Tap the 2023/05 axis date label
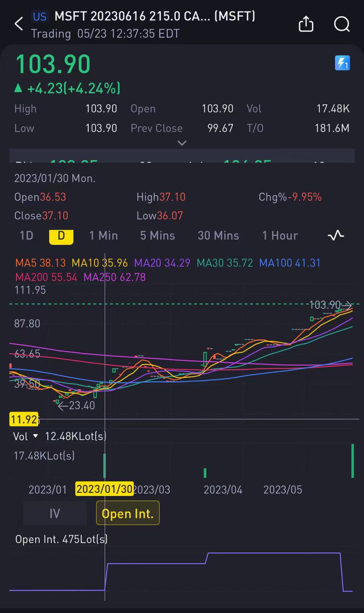The height and width of the screenshot is (613, 364). 283,489
